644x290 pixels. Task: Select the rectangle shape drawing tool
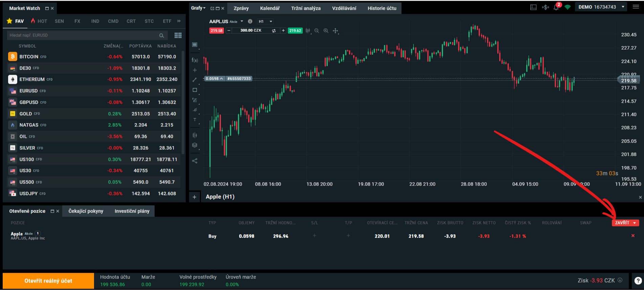pos(195,90)
